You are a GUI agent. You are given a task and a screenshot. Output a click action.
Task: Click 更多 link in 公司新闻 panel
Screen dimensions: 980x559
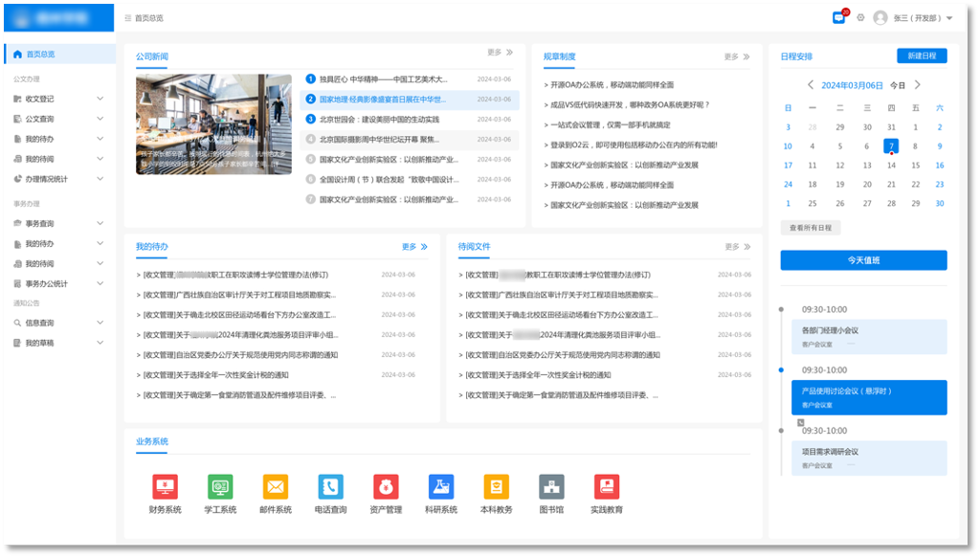[x=500, y=52]
